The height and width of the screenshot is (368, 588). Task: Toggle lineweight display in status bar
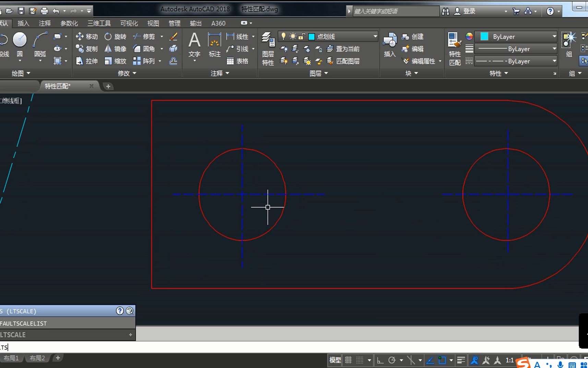[461, 360]
